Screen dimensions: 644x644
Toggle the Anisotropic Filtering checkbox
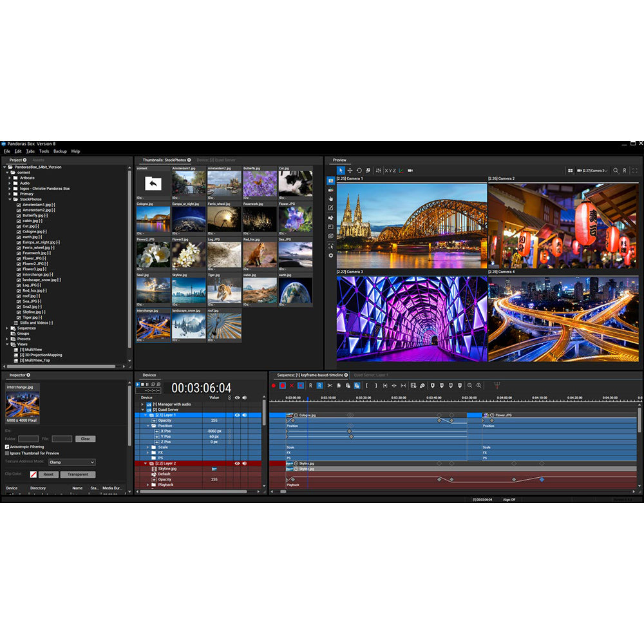pyautogui.click(x=6, y=447)
